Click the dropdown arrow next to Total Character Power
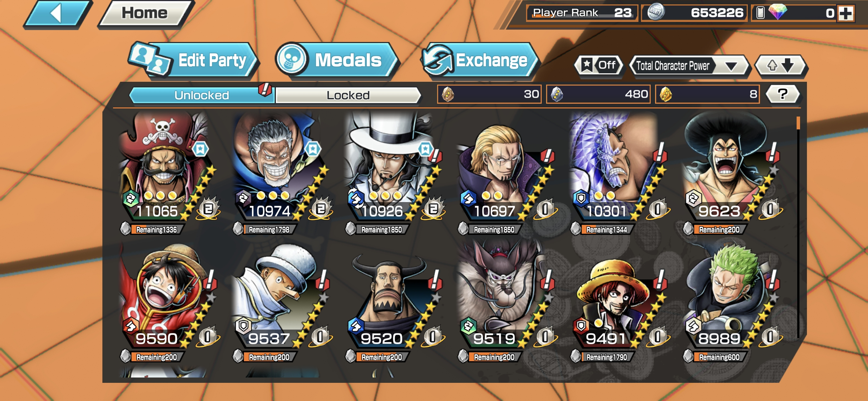 pyautogui.click(x=730, y=65)
